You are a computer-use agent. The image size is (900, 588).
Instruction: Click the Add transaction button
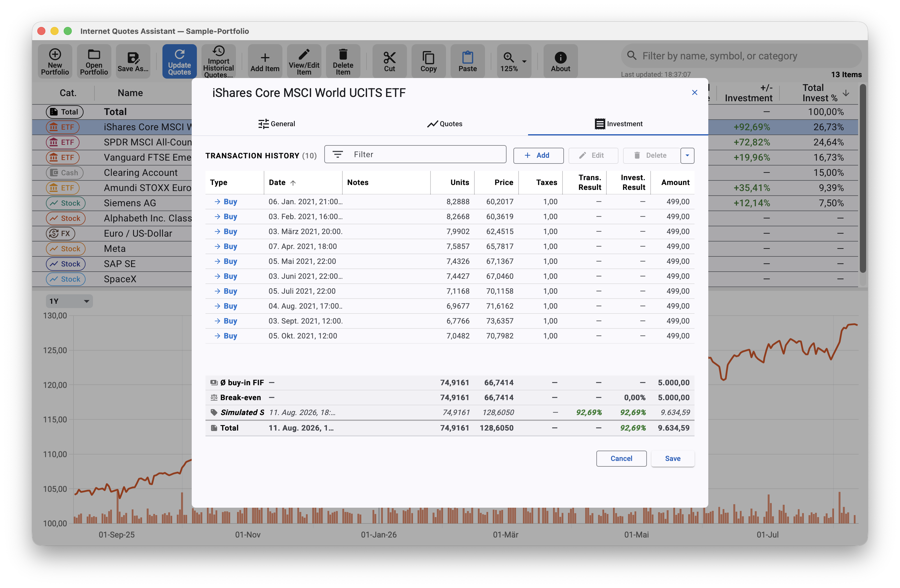(x=538, y=155)
